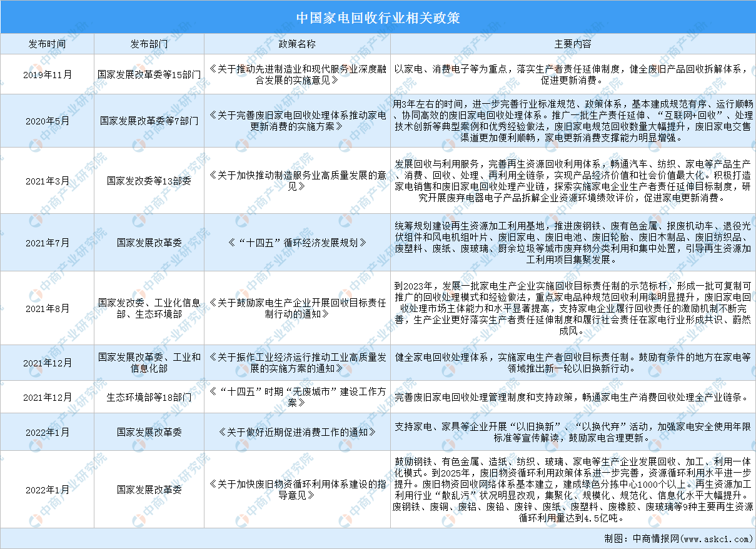Click the 2021年7月 date cell
Screen dimensions: 756x549
click(x=47, y=243)
